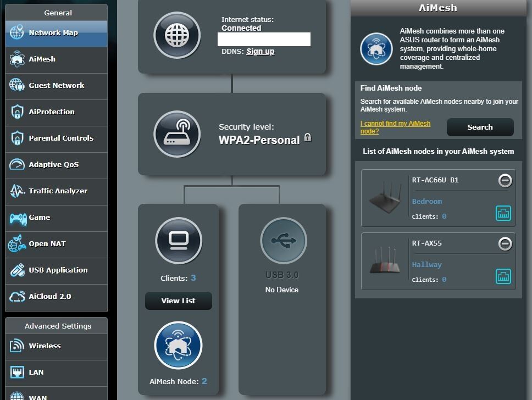Viewport: 532px width, 400px height.
Task: Click the ethernet icon on Bedroom node
Action: [503, 213]
